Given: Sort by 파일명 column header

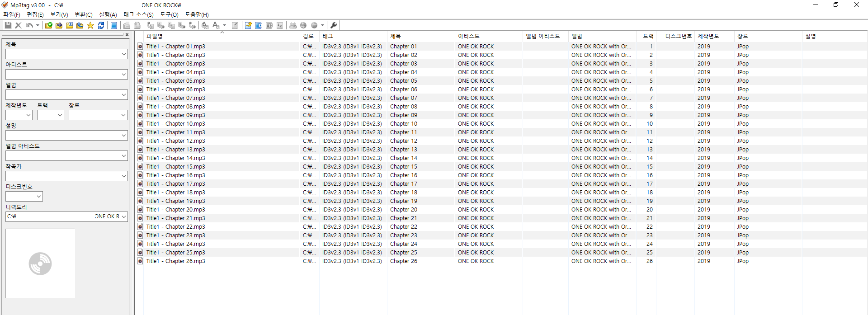Looking at the screenshot, I should coord(222,36).
